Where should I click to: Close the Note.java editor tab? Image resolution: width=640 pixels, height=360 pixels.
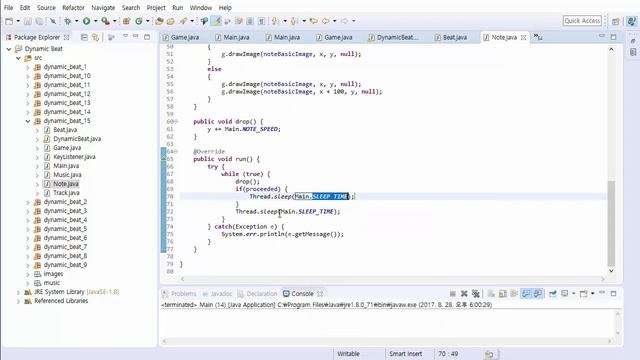pos(523,37)
